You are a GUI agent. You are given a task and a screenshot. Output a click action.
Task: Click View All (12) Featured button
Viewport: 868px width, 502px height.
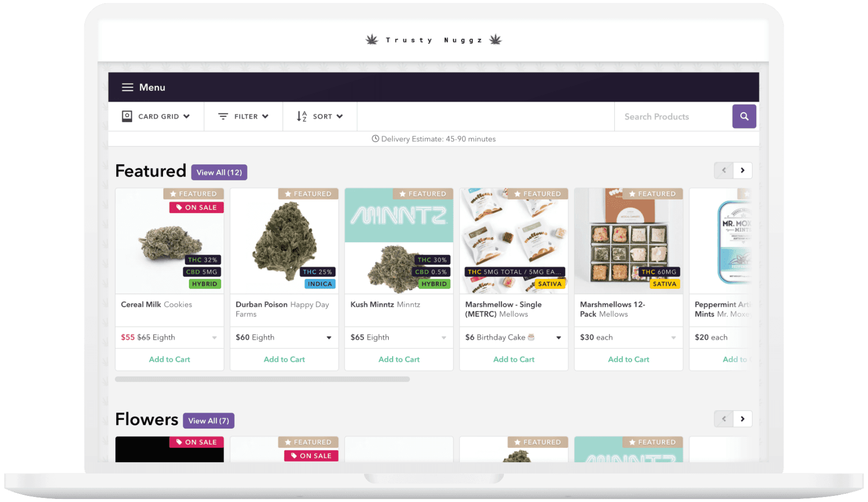point(219,172)
